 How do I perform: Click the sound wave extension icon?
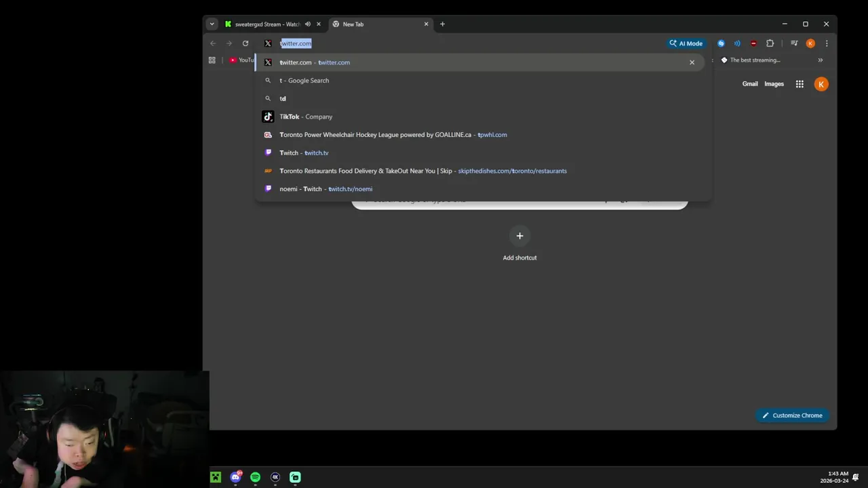pyautogui.click(x=737, y=43)
